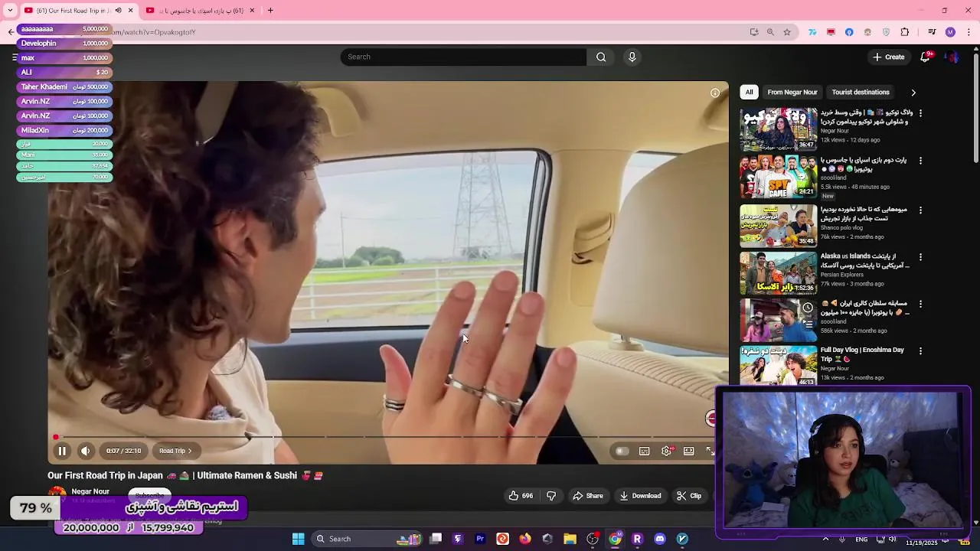
Task: Open the Spy Game video thumbnail
Action: [779, 176]
